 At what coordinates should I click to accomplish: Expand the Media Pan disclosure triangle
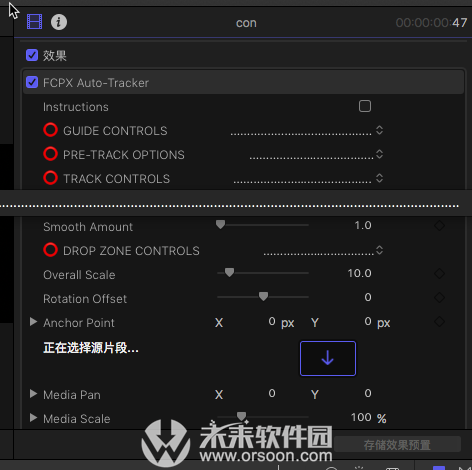click(33, 394)
